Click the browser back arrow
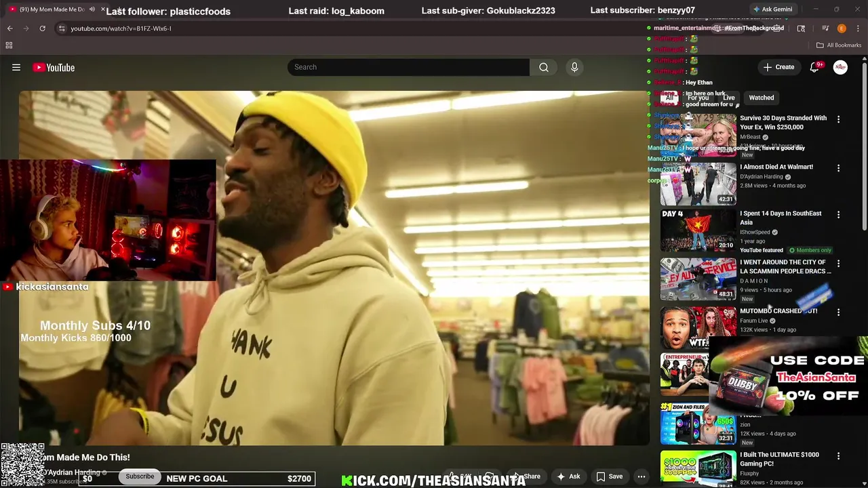868x488 pixels. click(x=9, y=28)
